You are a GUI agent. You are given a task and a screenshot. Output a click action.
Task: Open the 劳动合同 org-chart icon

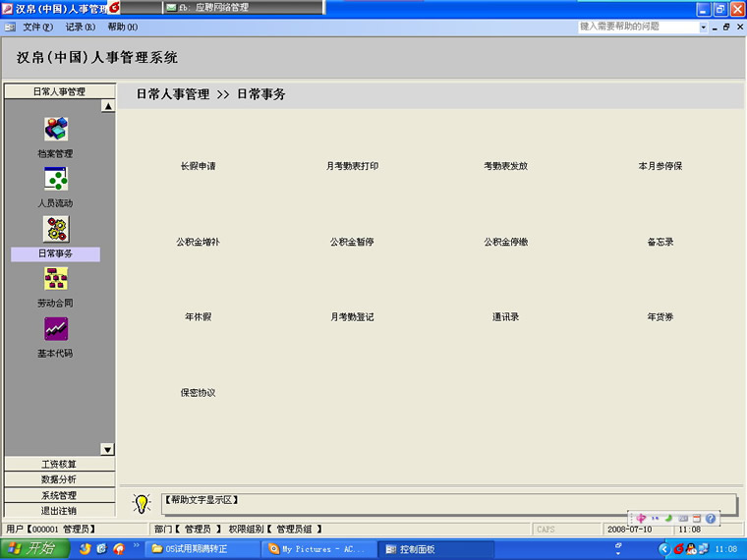(56, 279)
